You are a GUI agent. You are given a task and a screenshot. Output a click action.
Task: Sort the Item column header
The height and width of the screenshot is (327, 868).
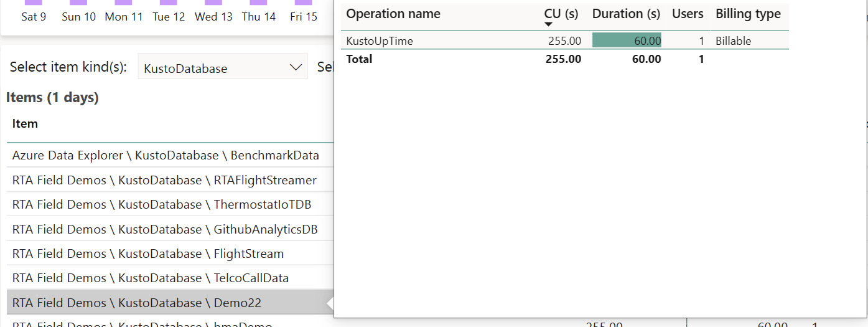pyautogui.click(x=25, y=123)
